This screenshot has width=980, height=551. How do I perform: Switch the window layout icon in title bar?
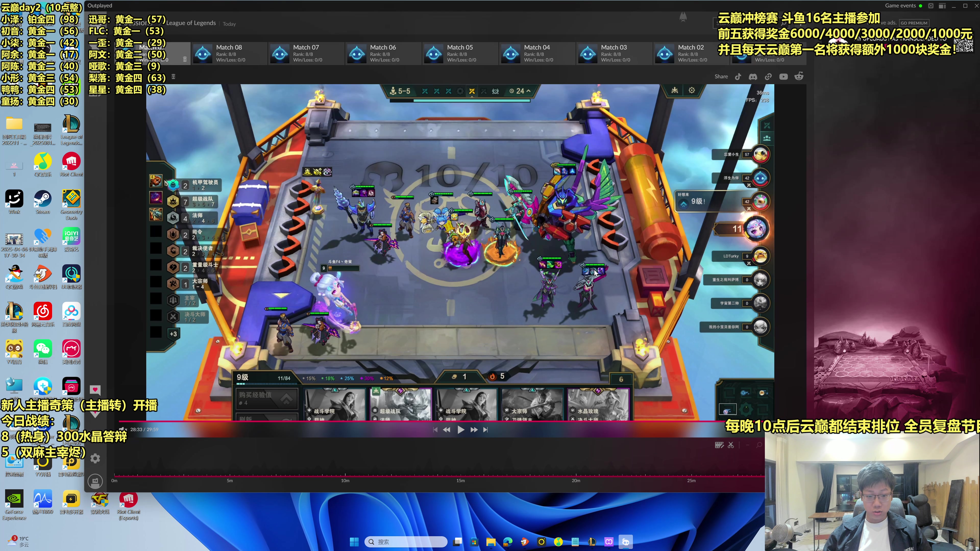942,6
